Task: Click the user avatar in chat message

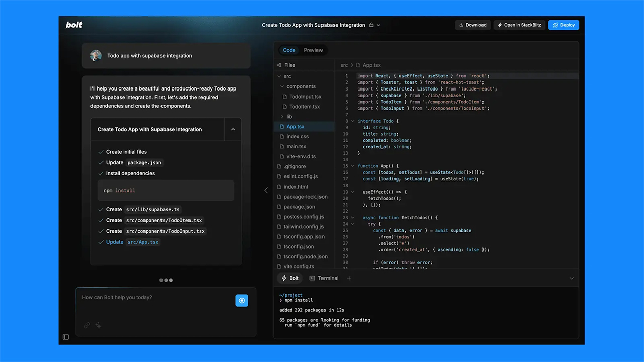Action: 96,55
